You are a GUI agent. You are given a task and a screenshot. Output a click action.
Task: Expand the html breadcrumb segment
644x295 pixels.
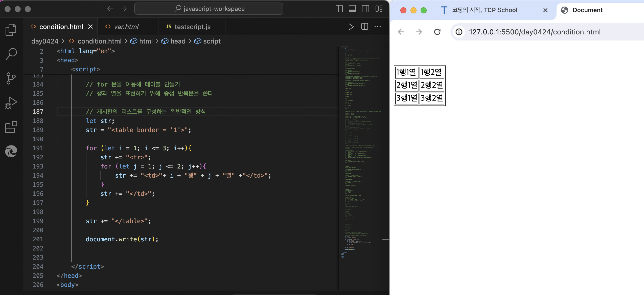[146, 41]
